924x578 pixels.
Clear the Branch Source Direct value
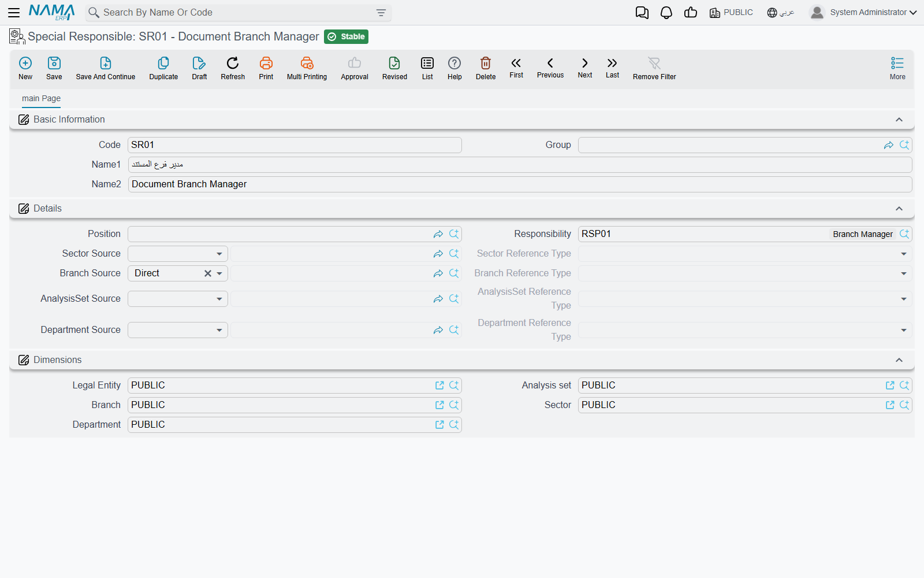tap(207, 273)
